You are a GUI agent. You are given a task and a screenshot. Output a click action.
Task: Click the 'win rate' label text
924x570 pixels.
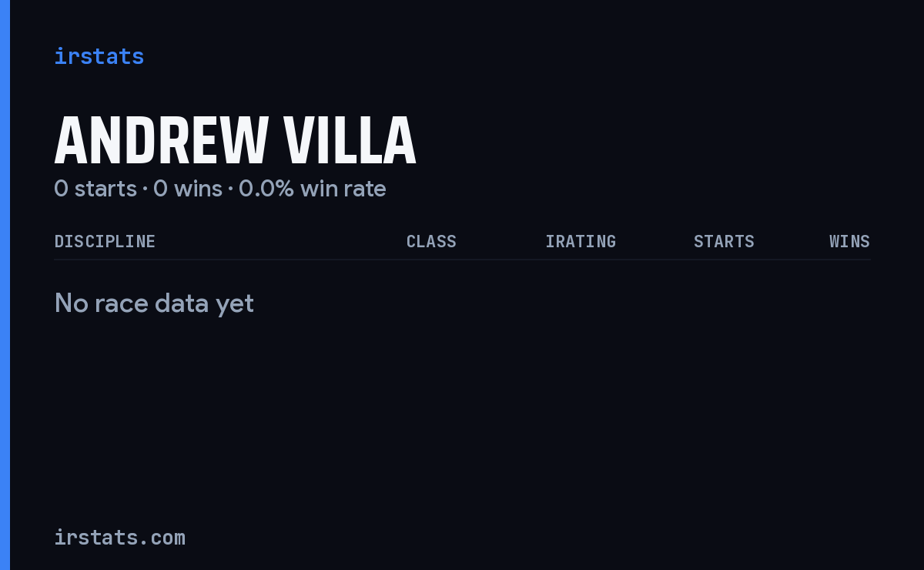343,189
